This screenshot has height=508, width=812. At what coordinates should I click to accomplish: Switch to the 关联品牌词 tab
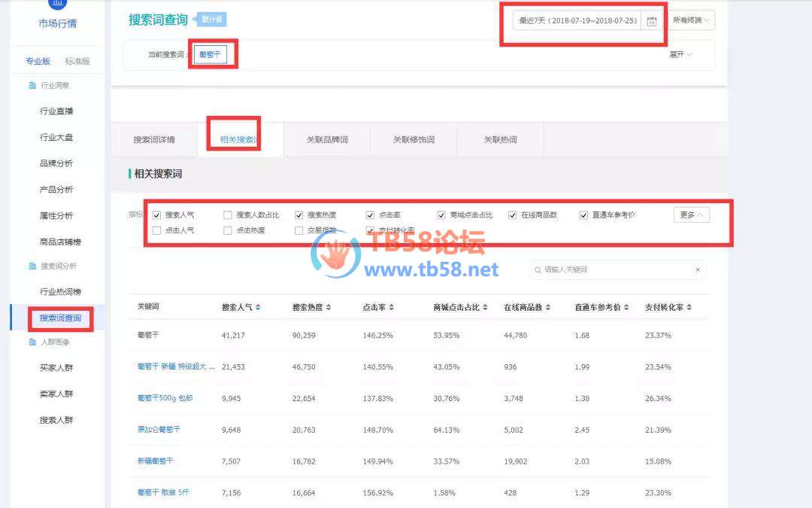coord(327,140)
